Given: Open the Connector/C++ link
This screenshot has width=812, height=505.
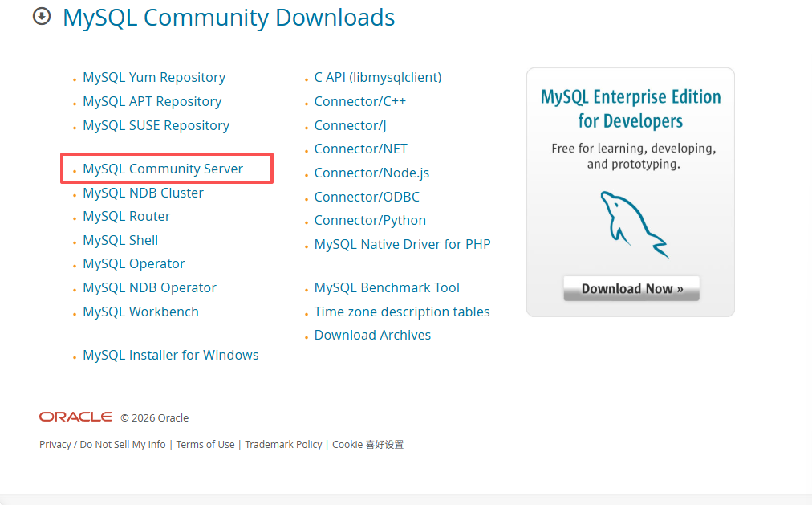Looking at the screenshot, I should click(x=360, y=101).
